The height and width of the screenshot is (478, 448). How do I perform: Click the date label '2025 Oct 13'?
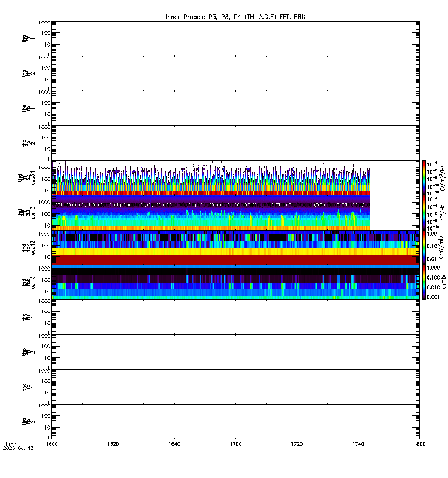point(19,449)
